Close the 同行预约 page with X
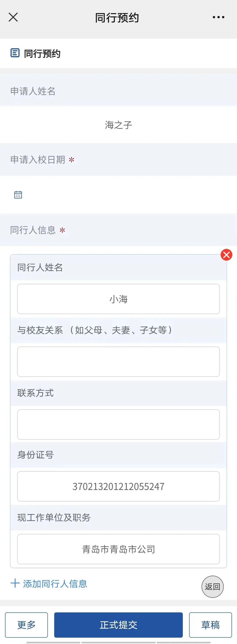The image size is (237, 644). 13,17
